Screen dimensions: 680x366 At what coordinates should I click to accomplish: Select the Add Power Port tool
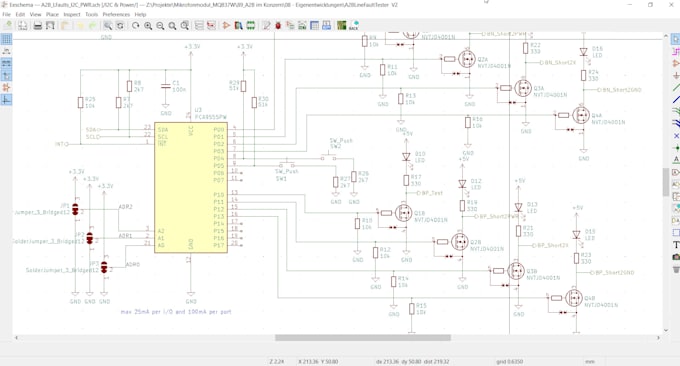676,75
